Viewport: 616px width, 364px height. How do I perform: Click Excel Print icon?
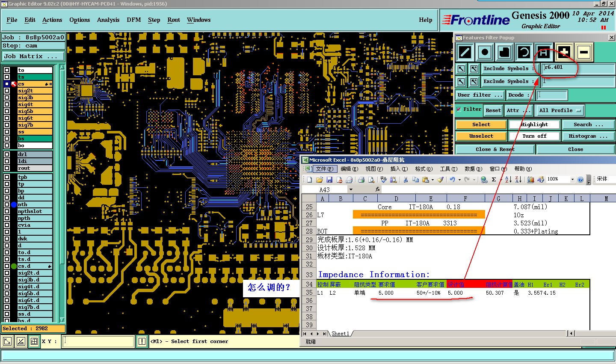(361, 180)
